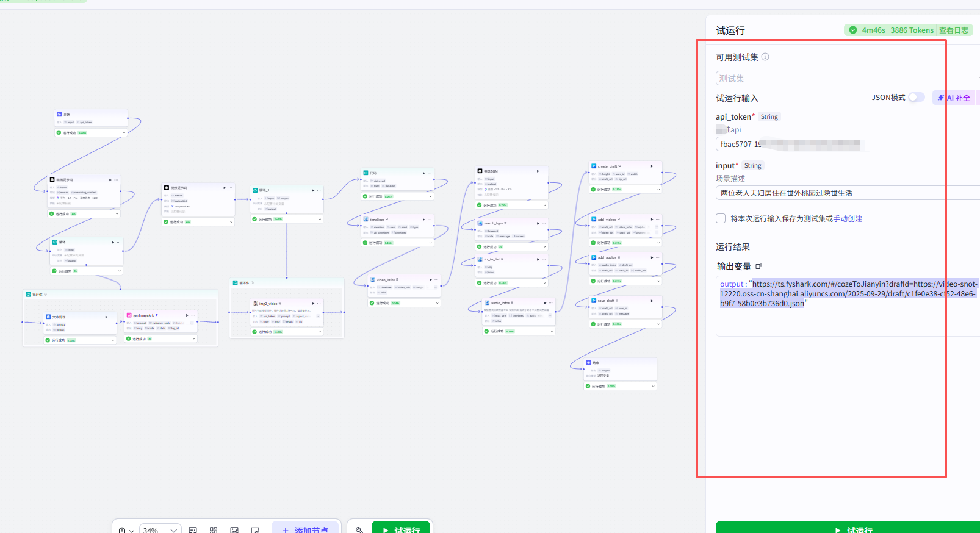The width and height of the screenshot is (980, 533).
Task: Click the image icon in the bottom toolbar
Action: [x=234, y=530]
